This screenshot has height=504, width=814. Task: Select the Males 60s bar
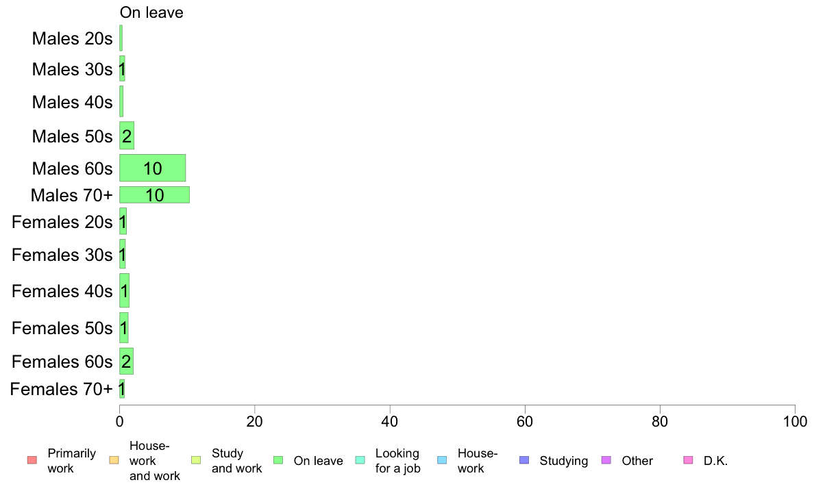click(x=153, y=168)
